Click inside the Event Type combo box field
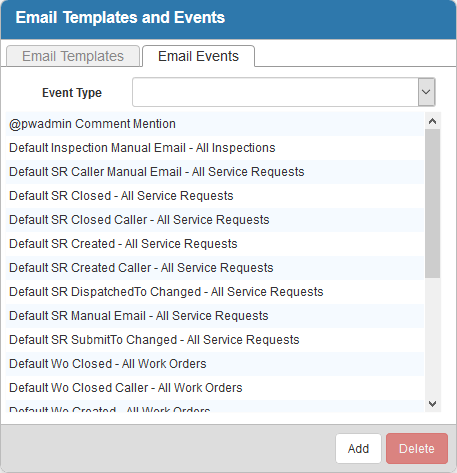The height and width of the screenshot is (473, 457). tap(275, 92)
